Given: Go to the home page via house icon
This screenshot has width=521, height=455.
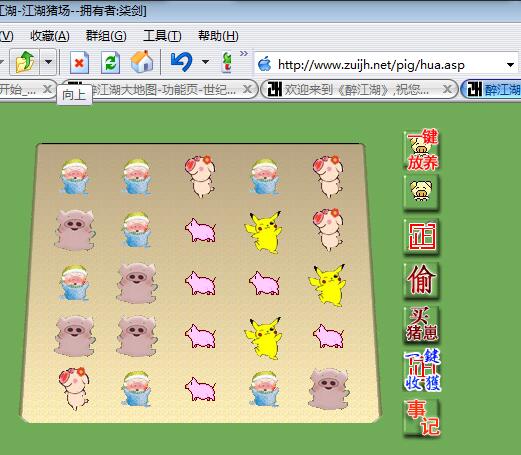Looking at the screenshot, I should (x=142, y=62).
